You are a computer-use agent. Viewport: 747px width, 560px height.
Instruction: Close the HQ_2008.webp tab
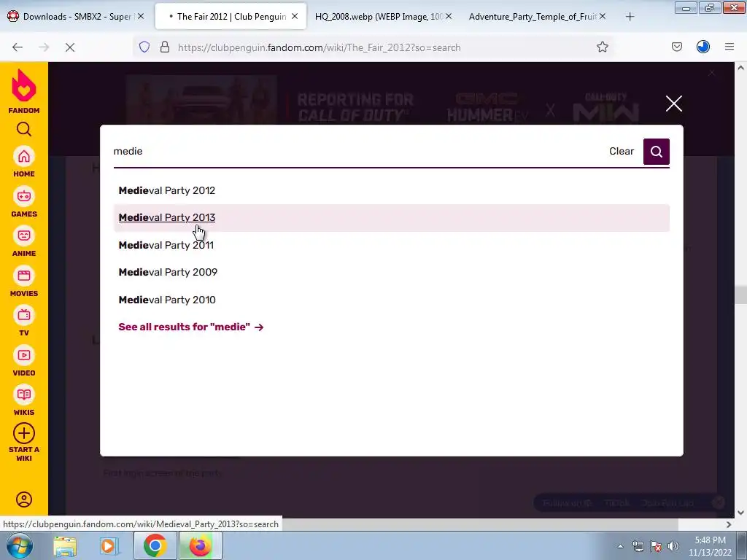(x=449, y=16)
